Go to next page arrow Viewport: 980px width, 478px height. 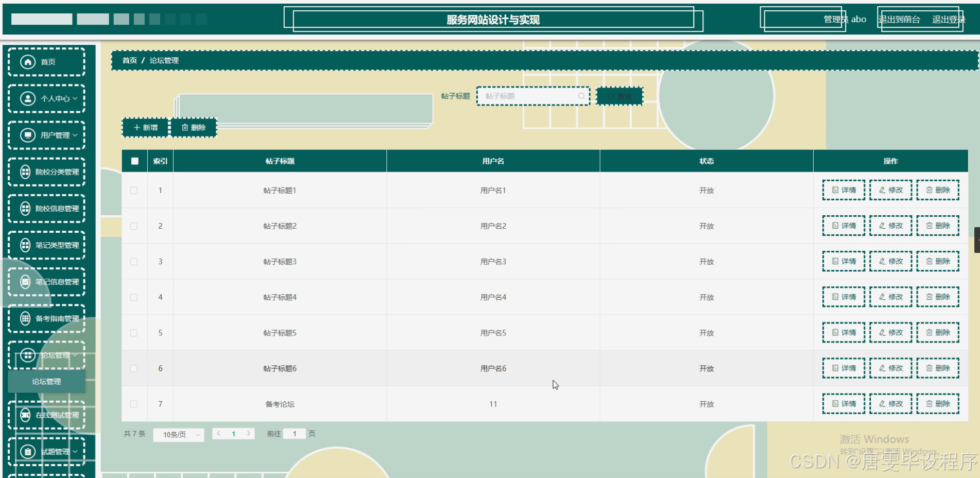pyautogui.click(x=249, y=434)
